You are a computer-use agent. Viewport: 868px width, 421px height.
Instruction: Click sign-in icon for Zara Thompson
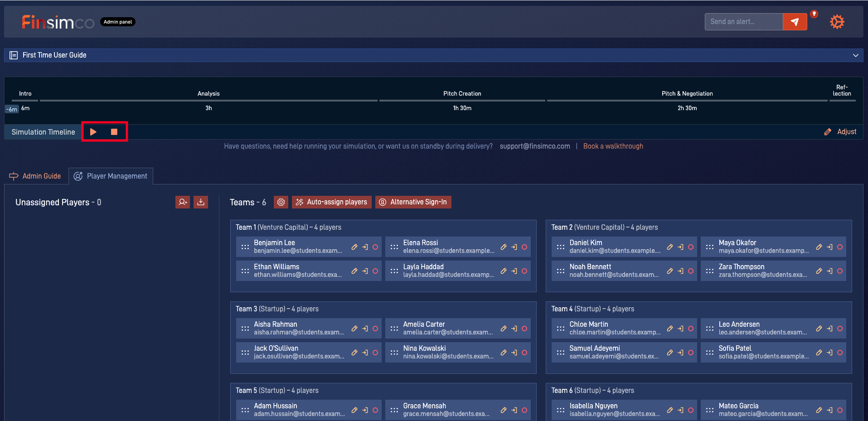click(829, 271)
